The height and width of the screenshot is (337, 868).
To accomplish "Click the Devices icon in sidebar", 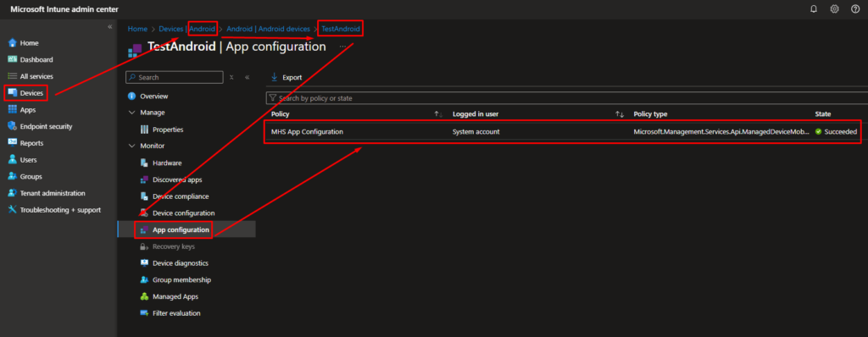I will 12,93.
